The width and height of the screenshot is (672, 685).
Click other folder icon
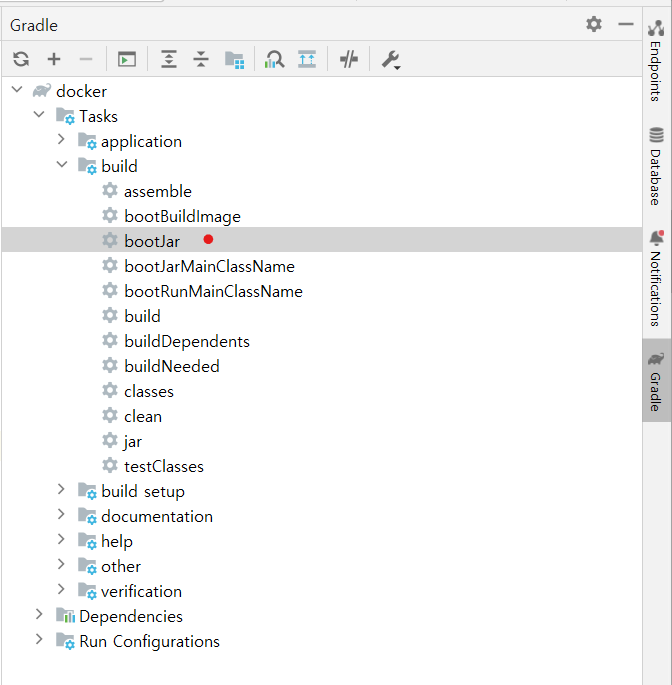tap(87, 566)
